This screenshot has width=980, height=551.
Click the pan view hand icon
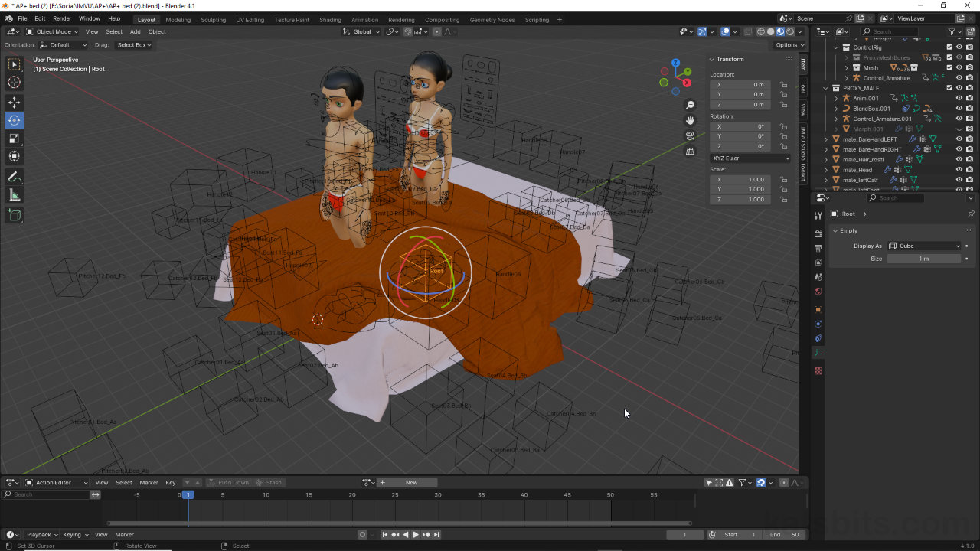pyautogui.click(x=690, y=120)
